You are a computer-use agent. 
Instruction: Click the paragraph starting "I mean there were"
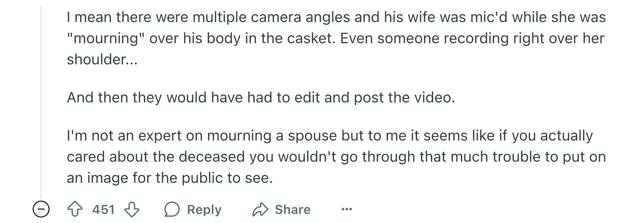click(x=336, y=38)
